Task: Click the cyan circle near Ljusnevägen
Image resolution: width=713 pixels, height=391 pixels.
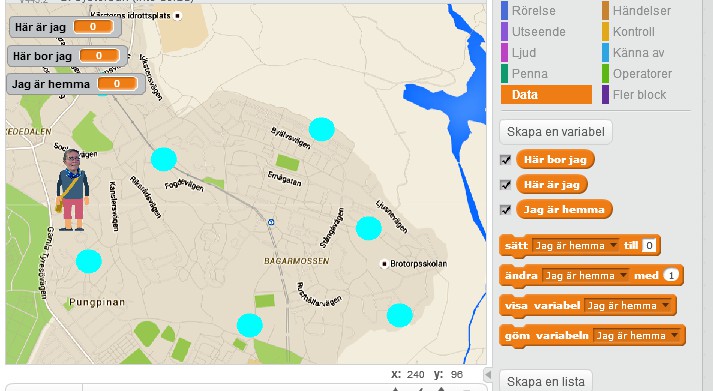Action: click(x=369, y=228)
